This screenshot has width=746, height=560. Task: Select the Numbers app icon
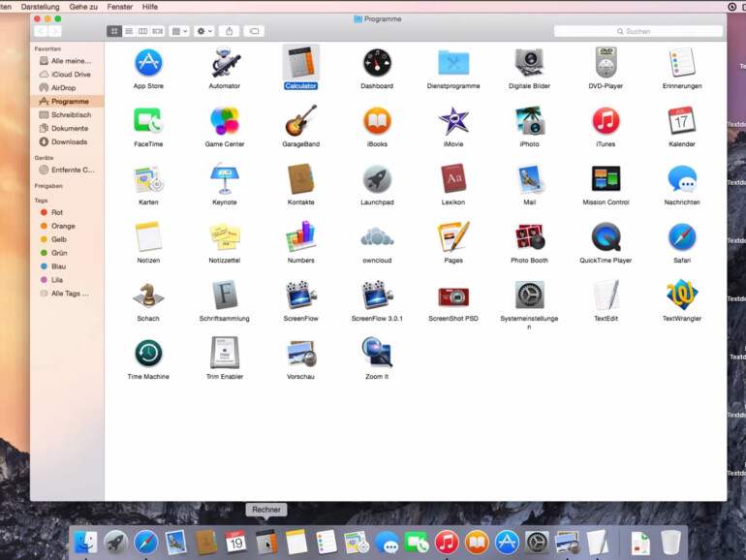click(300, 237)
